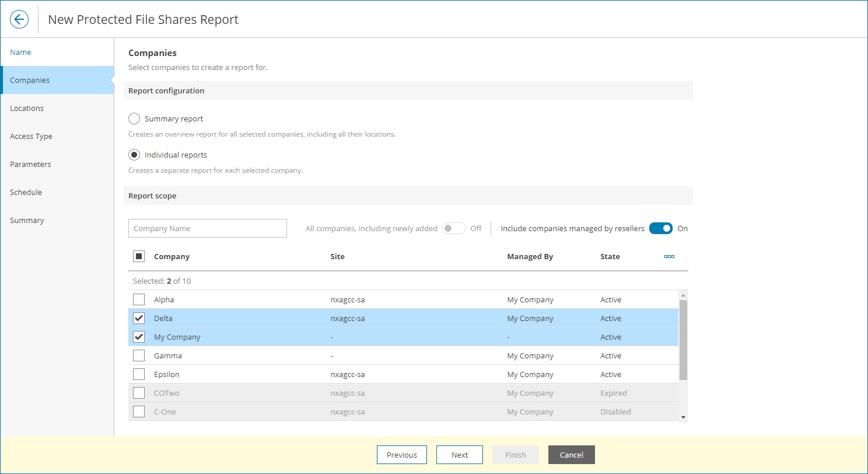
Task: Select the Individual reports option
Action: (134, 155)
